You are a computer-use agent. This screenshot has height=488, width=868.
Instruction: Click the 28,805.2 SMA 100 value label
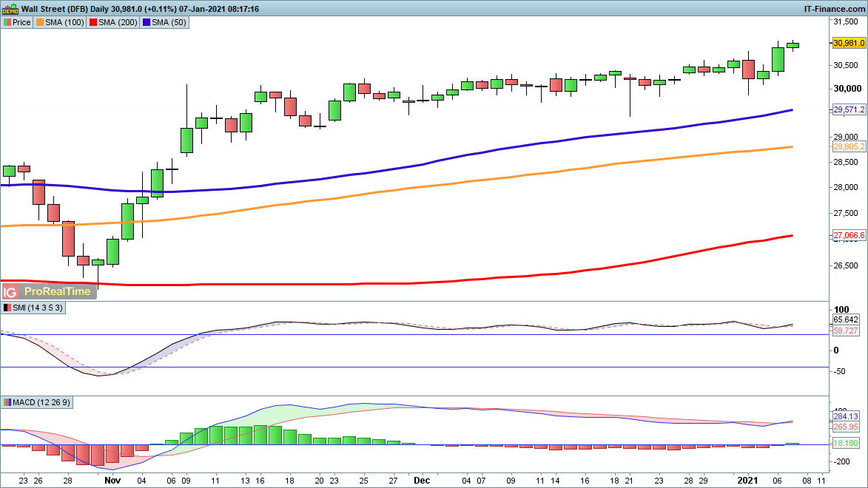(849, 146)
